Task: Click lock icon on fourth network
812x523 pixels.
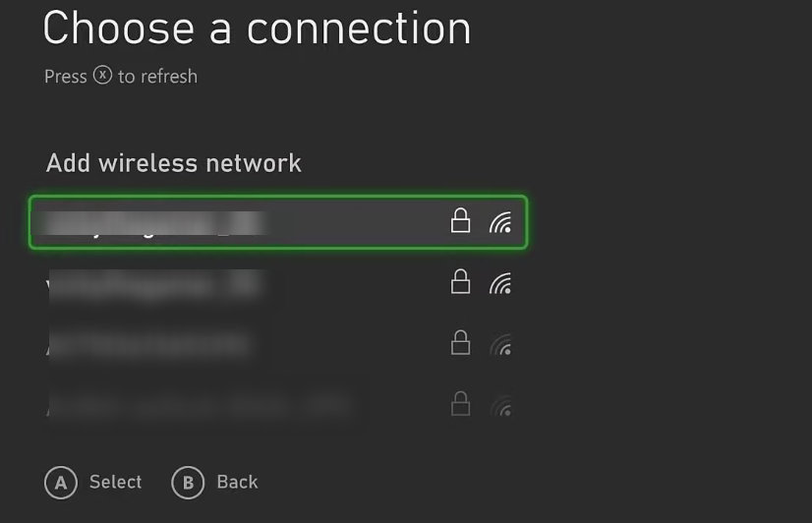Action: pyautogui.click(x=460, y=403)
